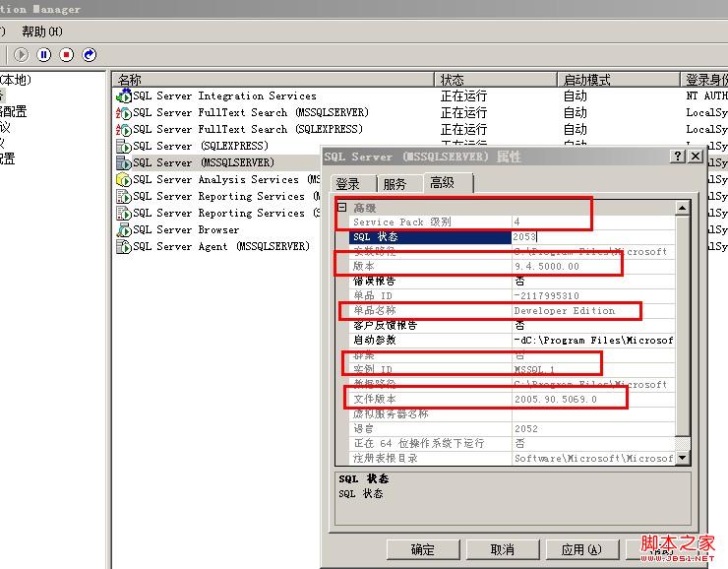Switch to the 高级 tab
The image size is (728, 569).
(448, 182)
